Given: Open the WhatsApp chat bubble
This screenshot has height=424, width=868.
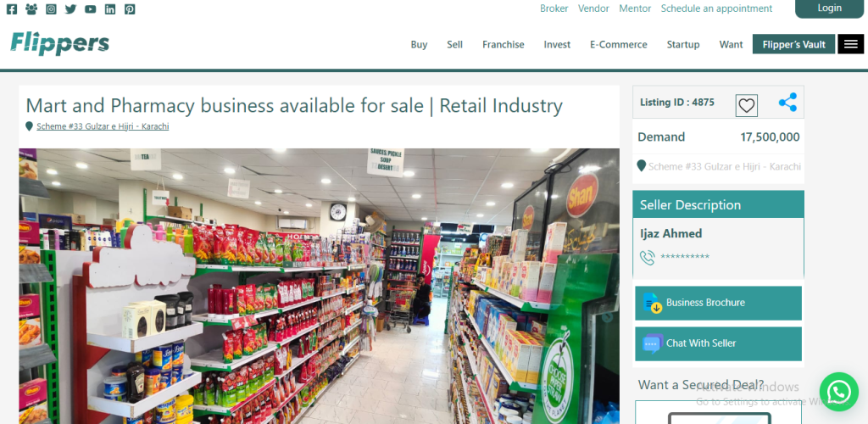Looking at the screenshot, I should (x=838, y=392).
